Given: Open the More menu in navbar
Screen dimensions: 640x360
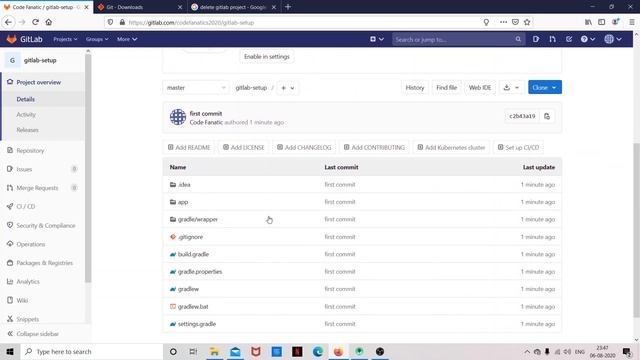Looking at the screenshot, I should (x=127, y=39).
